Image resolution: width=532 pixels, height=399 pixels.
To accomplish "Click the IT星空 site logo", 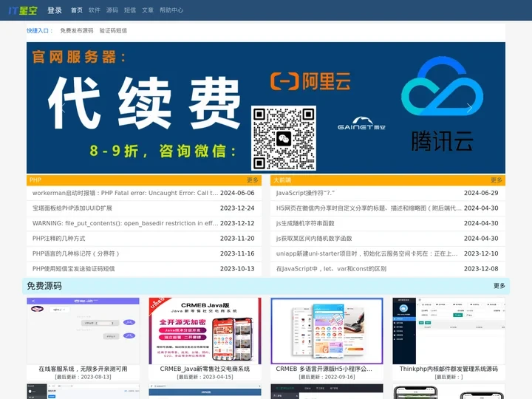I will [x=23, y=10].
